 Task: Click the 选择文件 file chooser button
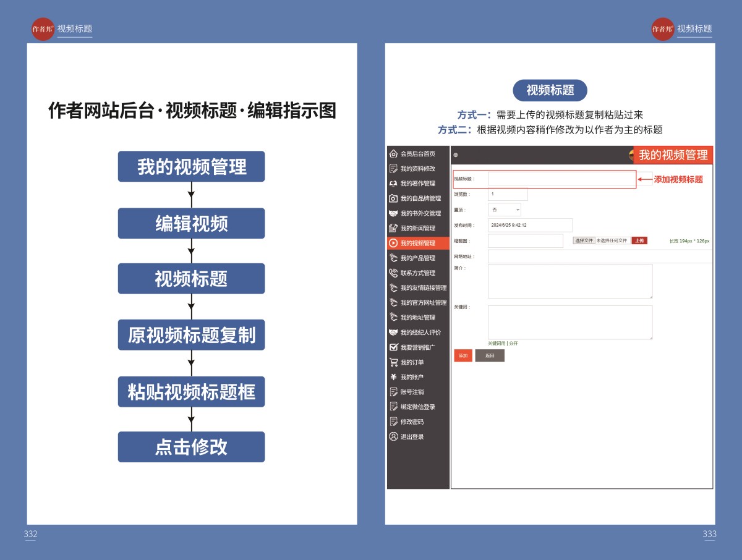(584, 240)
